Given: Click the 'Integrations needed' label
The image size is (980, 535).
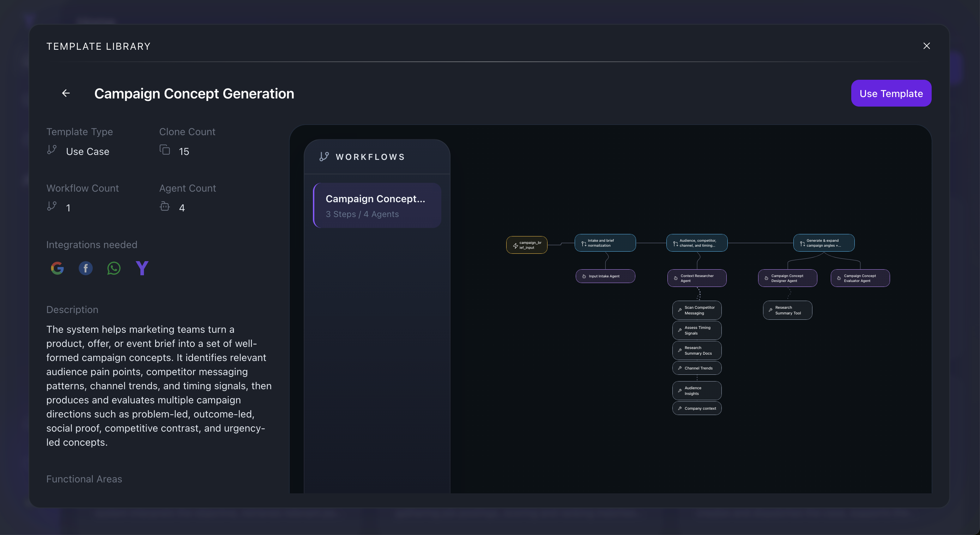Looking at the screenshot, I should [92, 245].
